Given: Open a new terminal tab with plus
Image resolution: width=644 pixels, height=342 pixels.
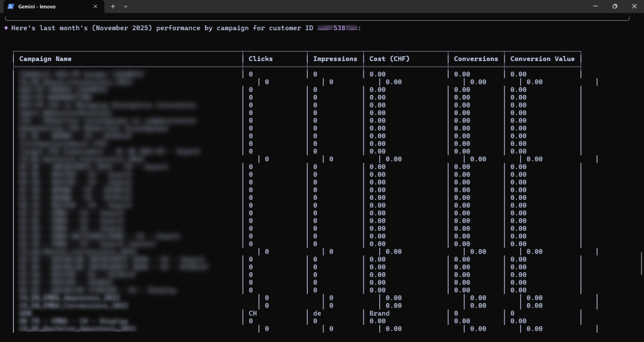Looking at the screenshot, I should [x=113, y=6].
